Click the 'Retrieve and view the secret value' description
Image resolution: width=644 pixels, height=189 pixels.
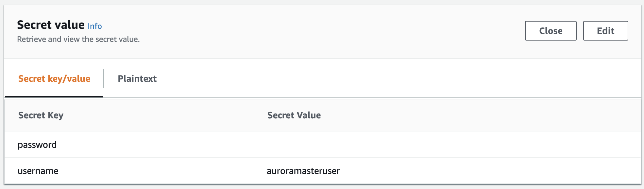(78, 39)
